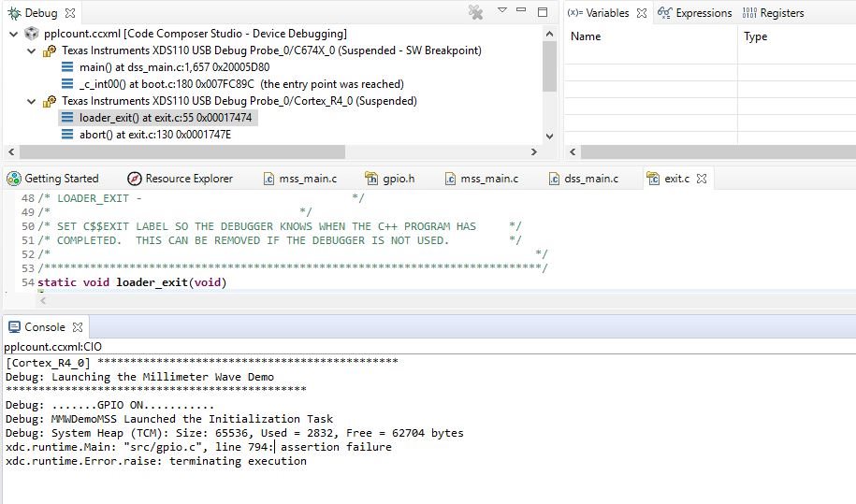Click the gpio.h header file icon
Viewport: 856px width, 504px height.
(371, 179)
